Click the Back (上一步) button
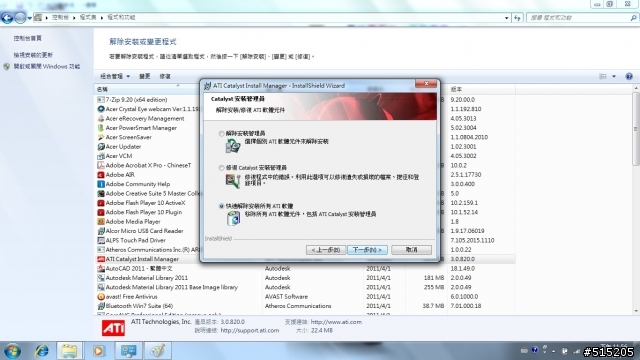This screenshot has height=360, width=640. click(x=326, y=250)
